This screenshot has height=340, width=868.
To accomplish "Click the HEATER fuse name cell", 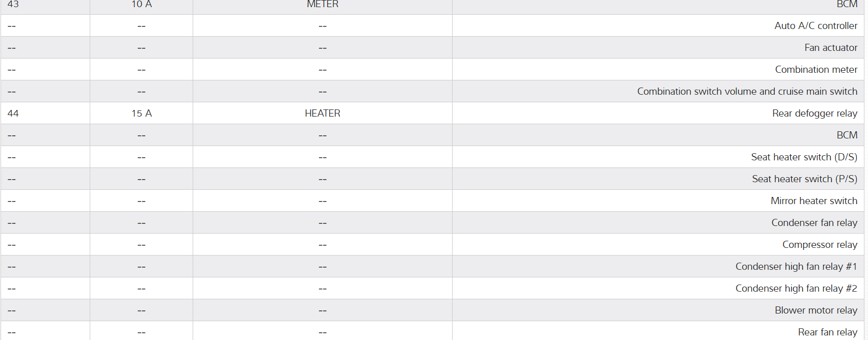I will 322,113.
